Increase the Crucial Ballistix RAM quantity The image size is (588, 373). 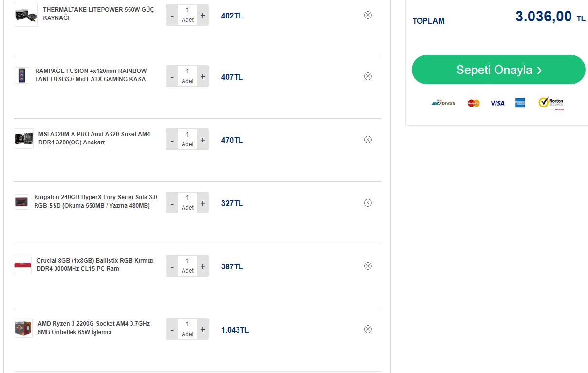(203, 266)
